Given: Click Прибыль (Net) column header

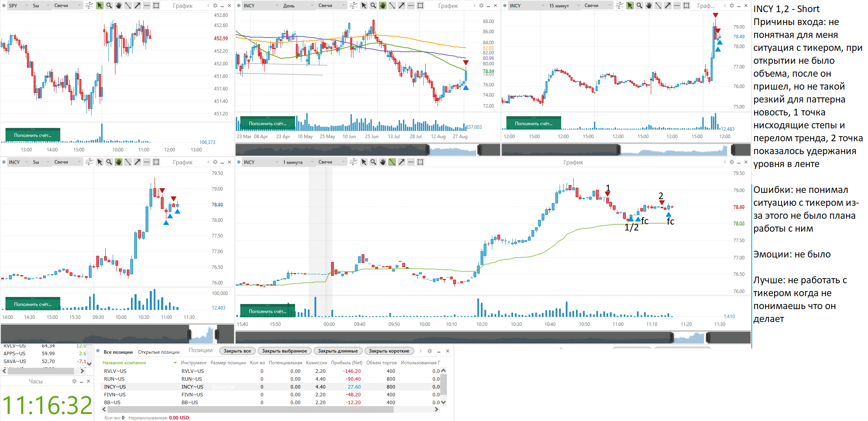Looking at the screenshot, I should 346,363.
